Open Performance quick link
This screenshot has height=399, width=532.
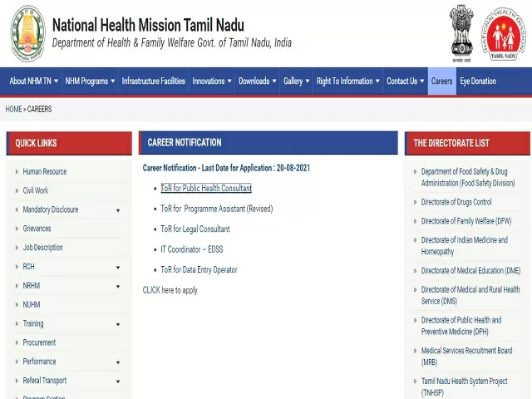(x=39, y=362)
